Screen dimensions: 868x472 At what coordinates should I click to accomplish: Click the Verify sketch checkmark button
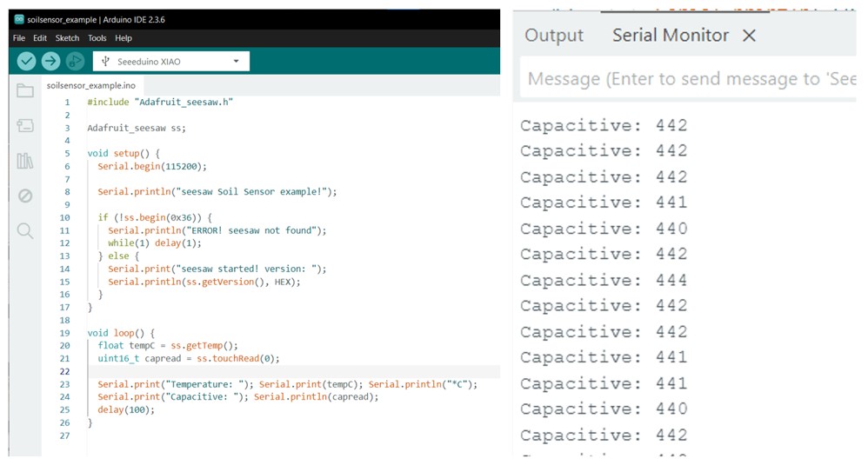(x=26, y=61)
